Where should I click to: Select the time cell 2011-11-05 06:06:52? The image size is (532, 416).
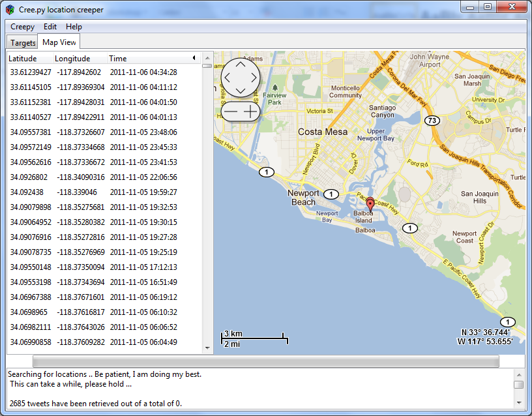[x=143, y=327]
